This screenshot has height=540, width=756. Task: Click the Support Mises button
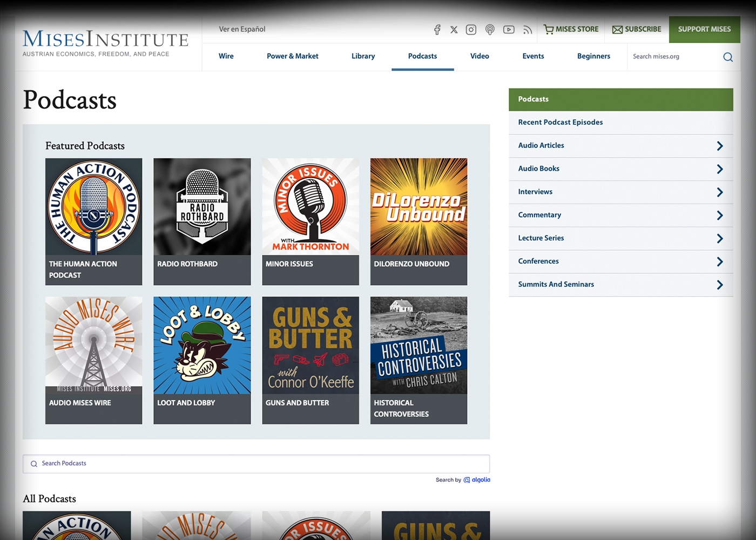pos(704,29)
